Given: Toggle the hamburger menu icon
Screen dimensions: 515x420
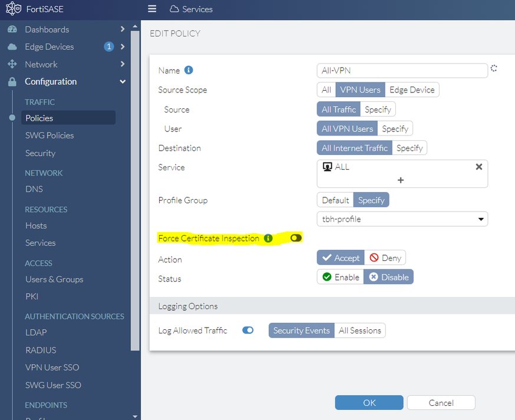Looking at the screenshot, I should (152, 8).
